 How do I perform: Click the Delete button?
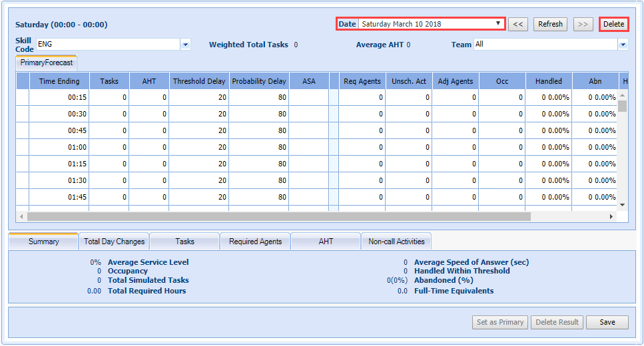coord(613,24)
